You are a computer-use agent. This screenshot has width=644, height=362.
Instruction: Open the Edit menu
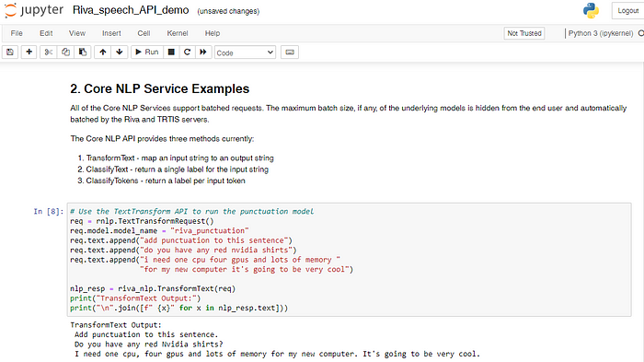coord(46,33)
